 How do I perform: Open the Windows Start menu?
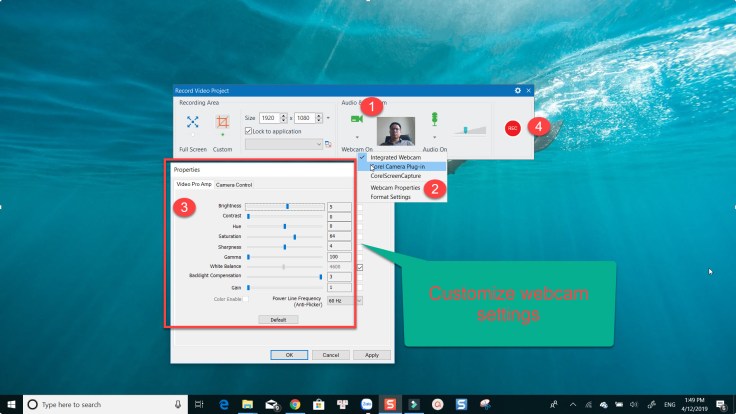click(11, 404)
